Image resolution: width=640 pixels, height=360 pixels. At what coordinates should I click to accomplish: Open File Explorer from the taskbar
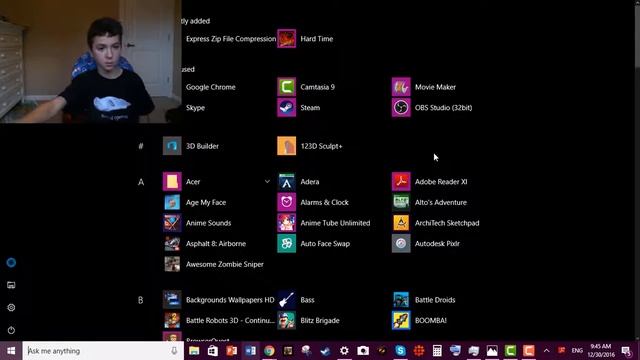194,351
